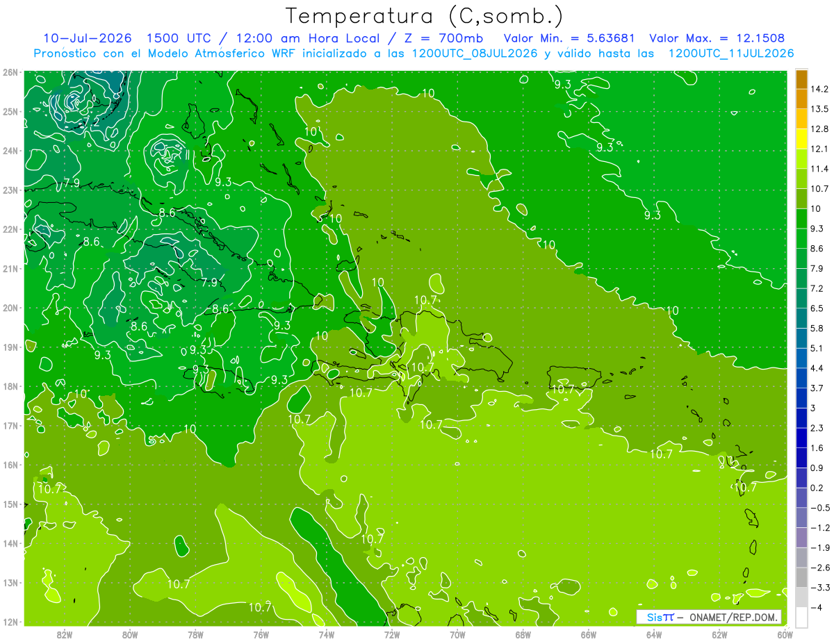Click the "80W" longitude axis label
The width and height of the screenshot is (834, 644).
(130, 634)
